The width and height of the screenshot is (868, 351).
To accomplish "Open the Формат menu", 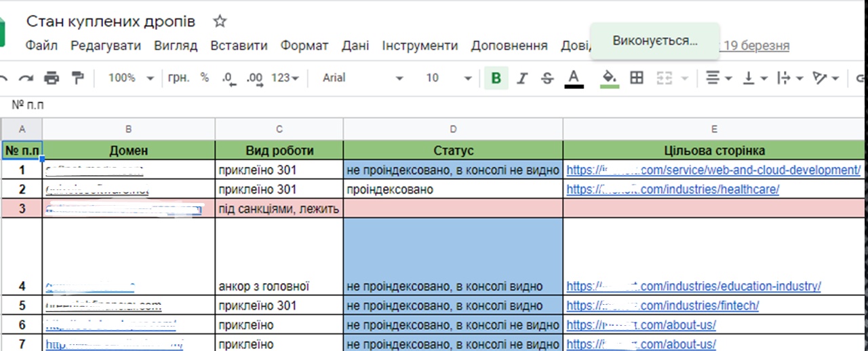I will tap(304, 45).
